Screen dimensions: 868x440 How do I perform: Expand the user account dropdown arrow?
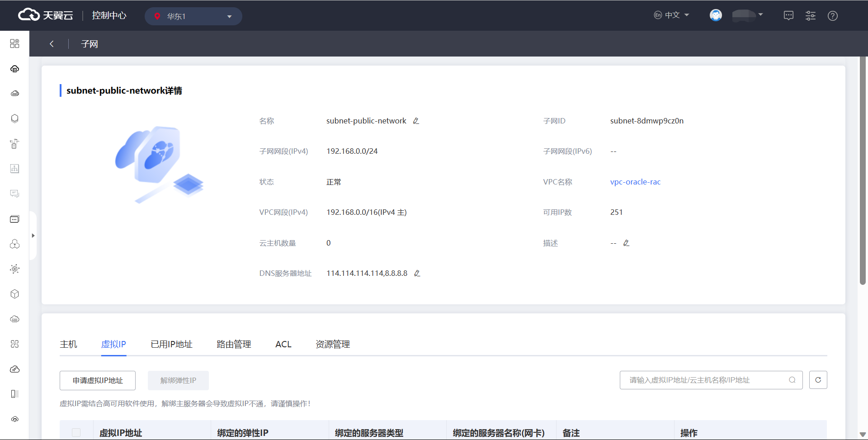pos(760,15)
